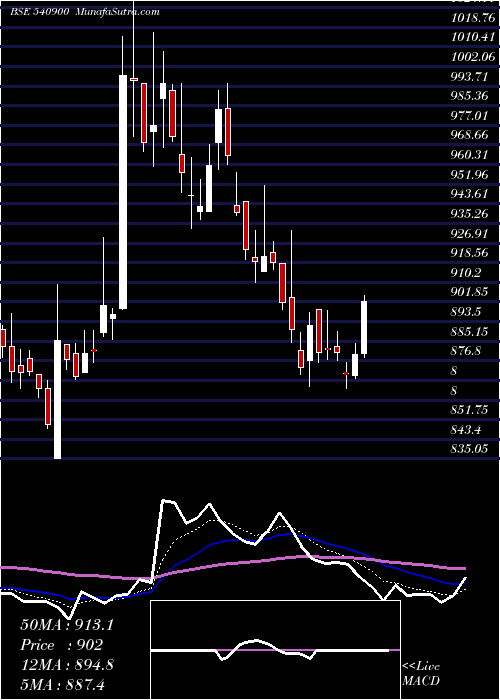Click the 885.15 price axis label

(x=469, y=331)
